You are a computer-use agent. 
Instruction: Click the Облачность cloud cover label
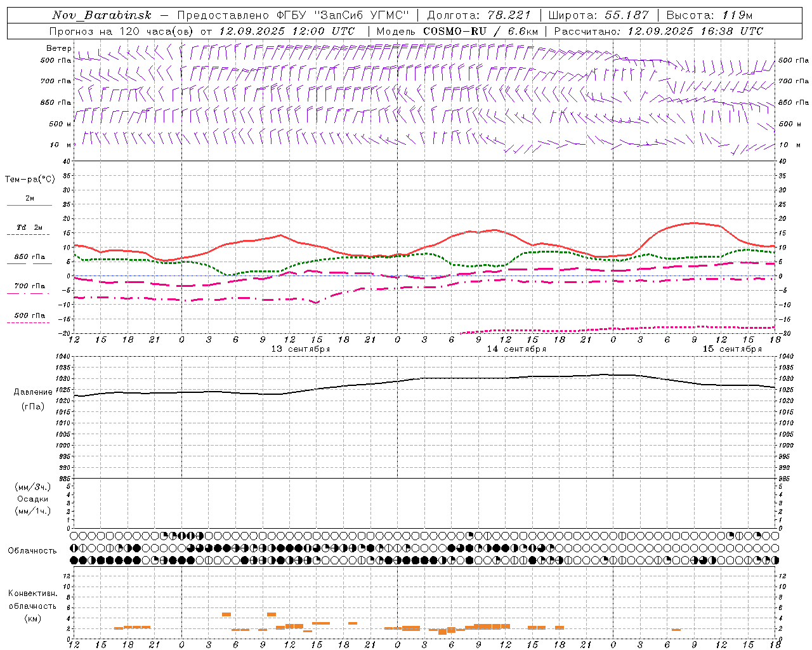pyautogui.click(x=32, y=551)
